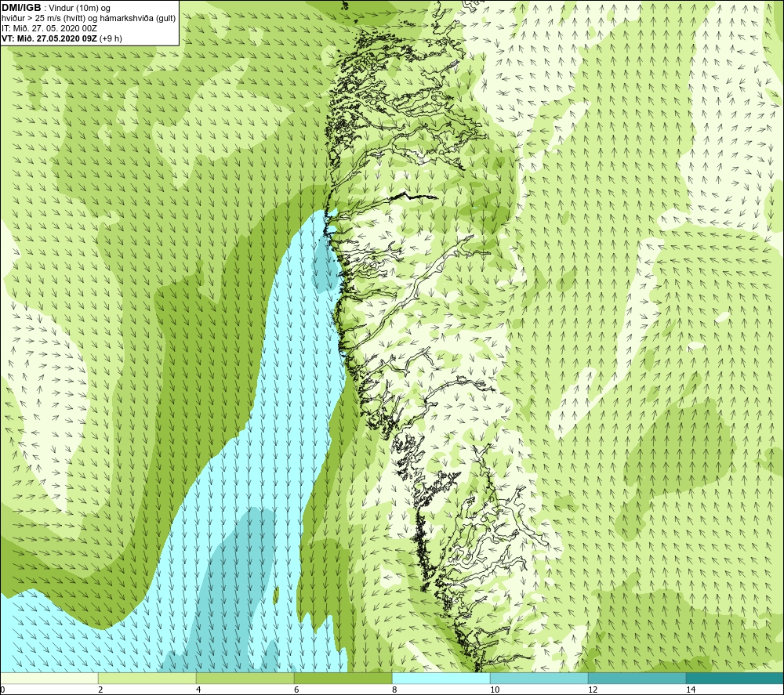Click the darkest teal swatch above 14
The height and width of the screenshot is (695, 784).
click(735, 678)
